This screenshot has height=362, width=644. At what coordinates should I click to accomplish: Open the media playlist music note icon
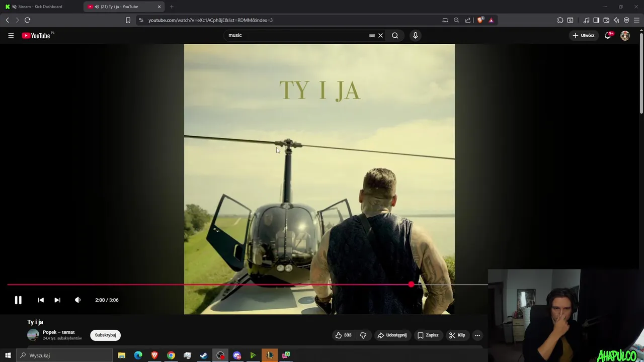pyautogui.click(x=586, y=20)
